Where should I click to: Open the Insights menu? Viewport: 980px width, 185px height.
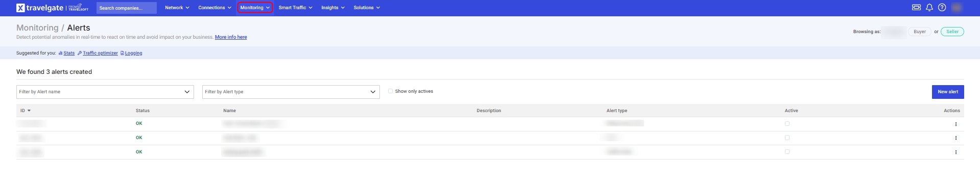pos(333,8)
